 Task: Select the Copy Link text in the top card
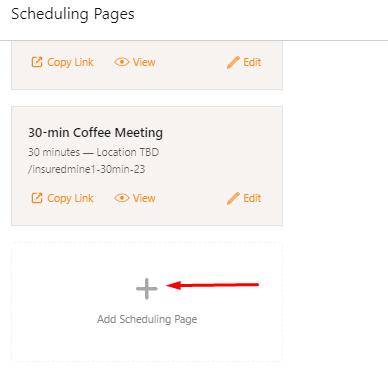70,62
